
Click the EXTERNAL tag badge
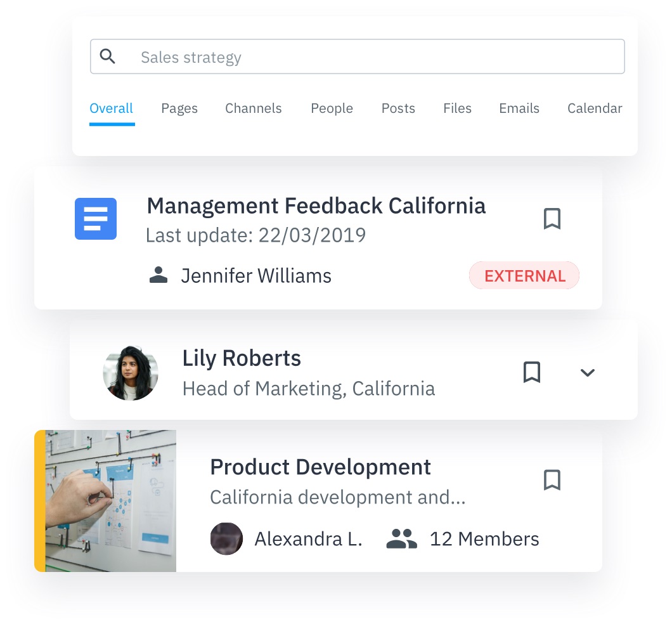tap(524, 276)
